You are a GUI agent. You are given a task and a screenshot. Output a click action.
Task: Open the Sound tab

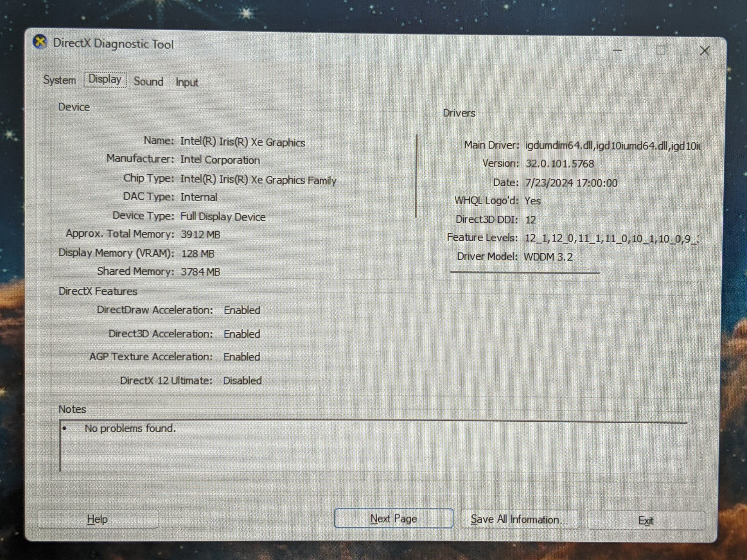pyautogui.click(x=148, y=82)
